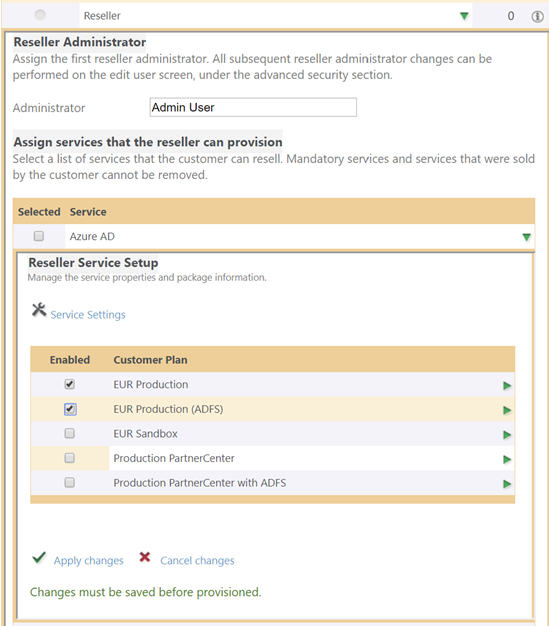Click the red X Cancel icon
Image resolution: width=549 pixels, height=626 pixels.
point(145,557)
